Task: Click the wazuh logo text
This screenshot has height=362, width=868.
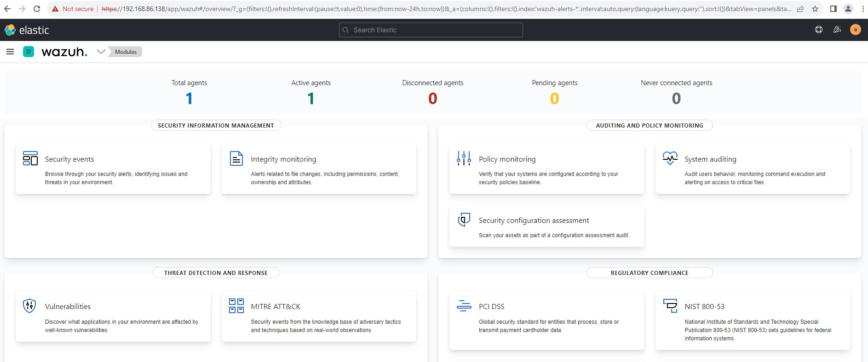Action: click(64, 52)
